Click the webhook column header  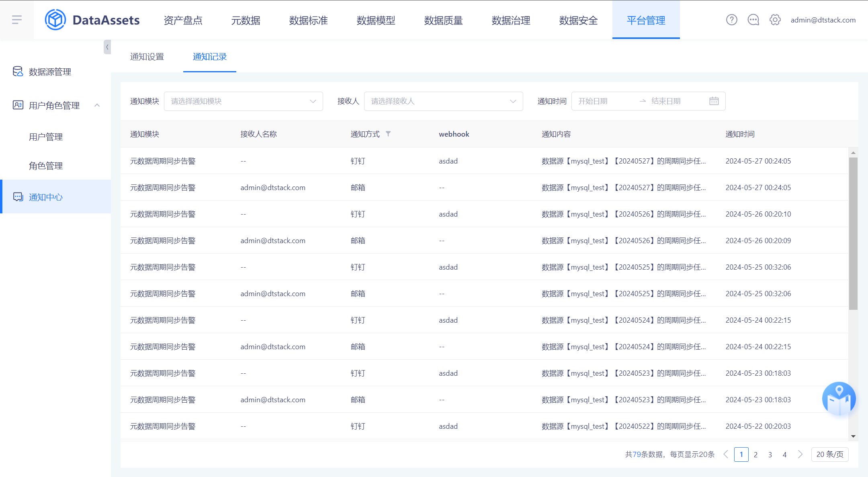[x=454, y=134]
